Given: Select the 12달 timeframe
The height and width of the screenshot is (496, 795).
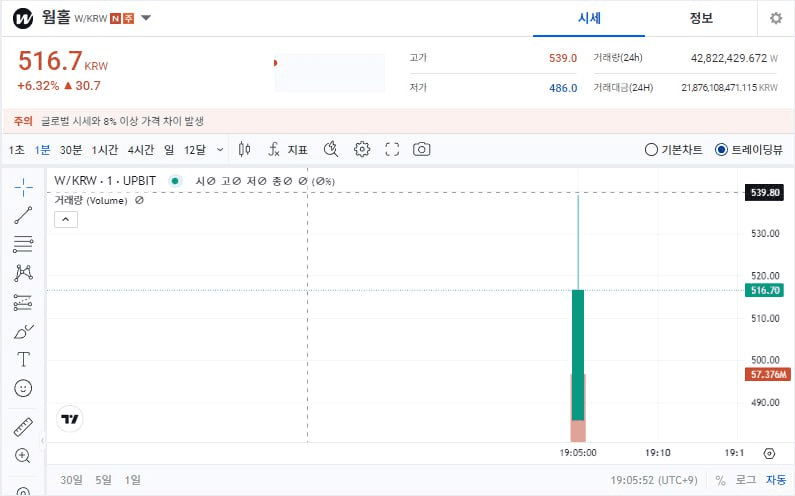Looking at the screenshot, I should 195,150.
